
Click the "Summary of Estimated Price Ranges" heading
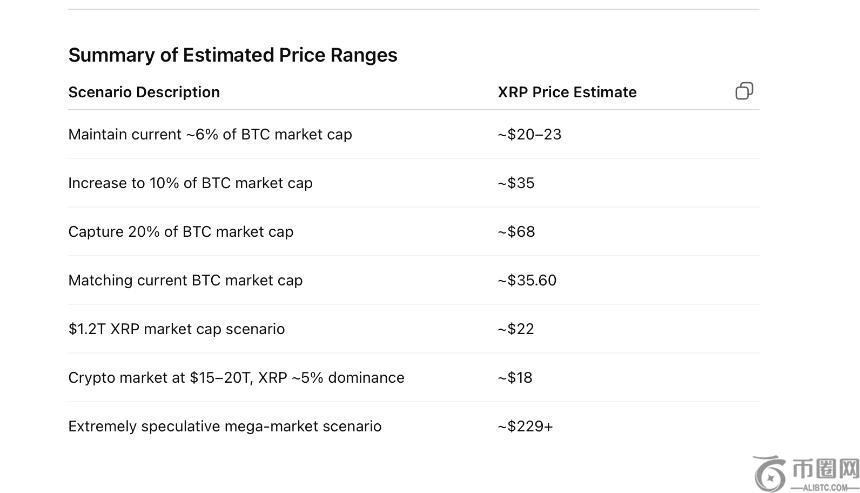pos(233,55)
